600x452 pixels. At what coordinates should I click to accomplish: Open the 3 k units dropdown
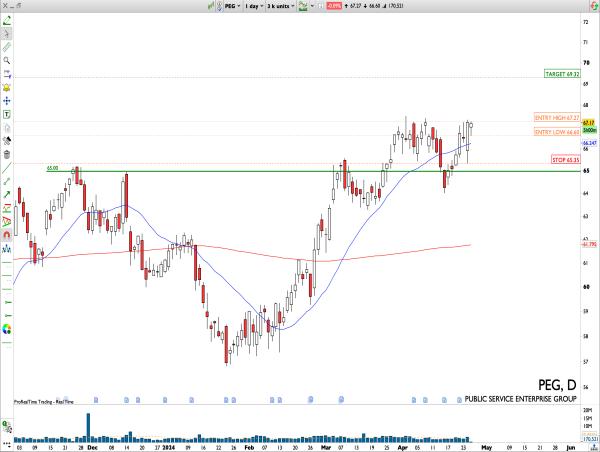tap(281, 6)
